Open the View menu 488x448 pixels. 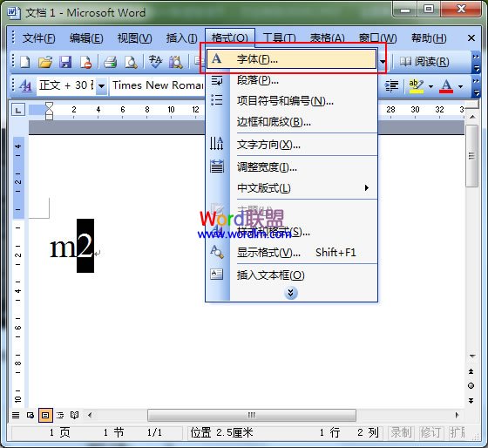coord(134,38)
